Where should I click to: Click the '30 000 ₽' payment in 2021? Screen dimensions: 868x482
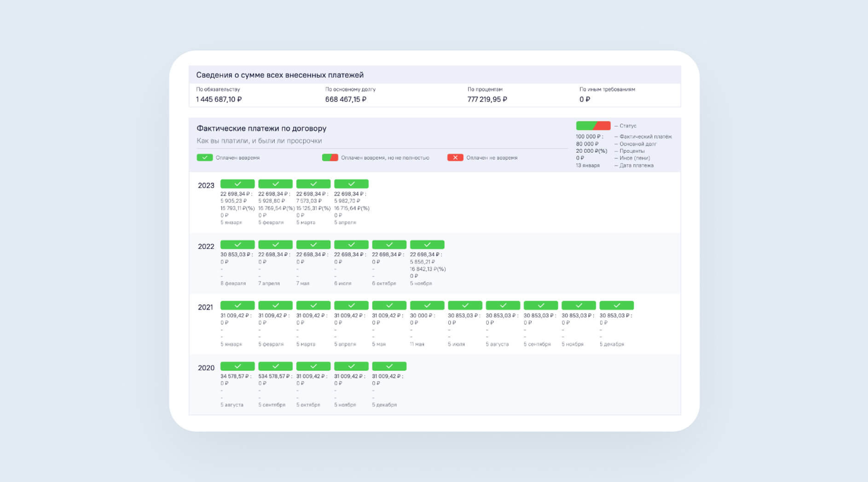422,316
